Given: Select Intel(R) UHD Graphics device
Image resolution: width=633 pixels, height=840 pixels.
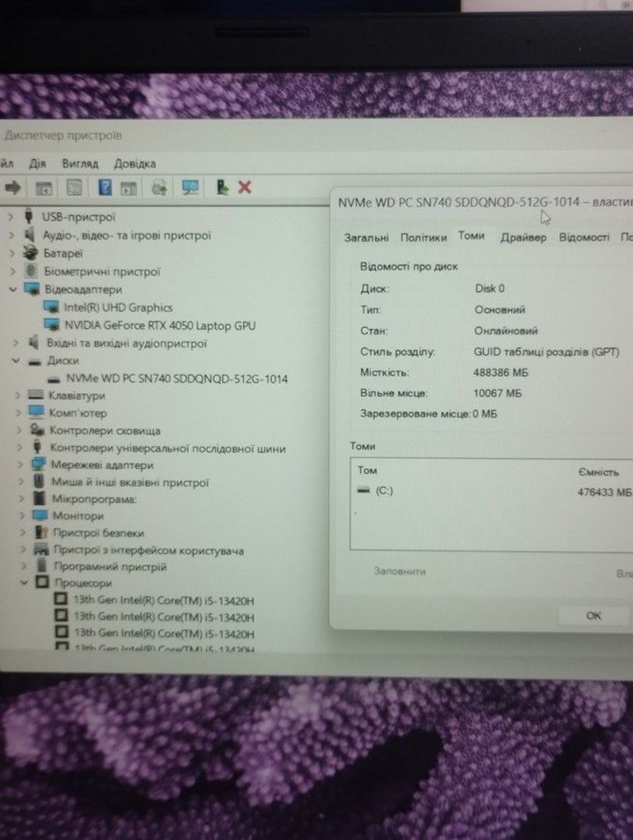Looking at the screenshot, I should [118, 307].
